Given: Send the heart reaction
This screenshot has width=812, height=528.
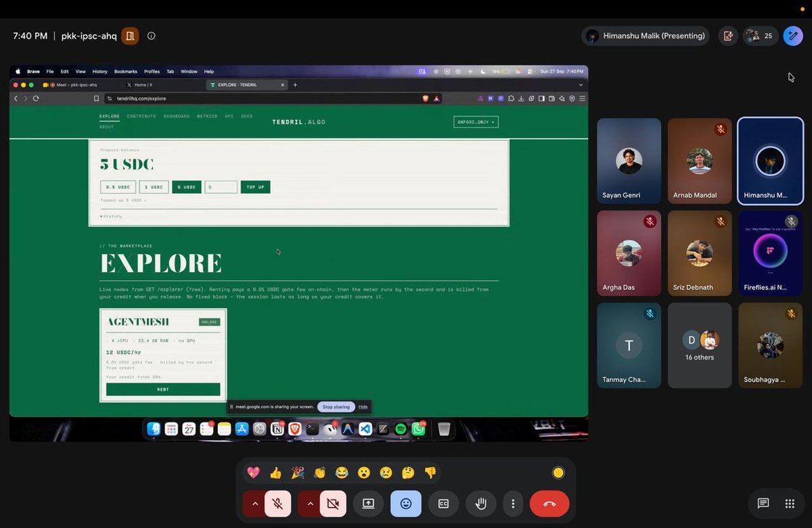Looking at the screenshot, I should pyautogui.click(x=253, y=472).
